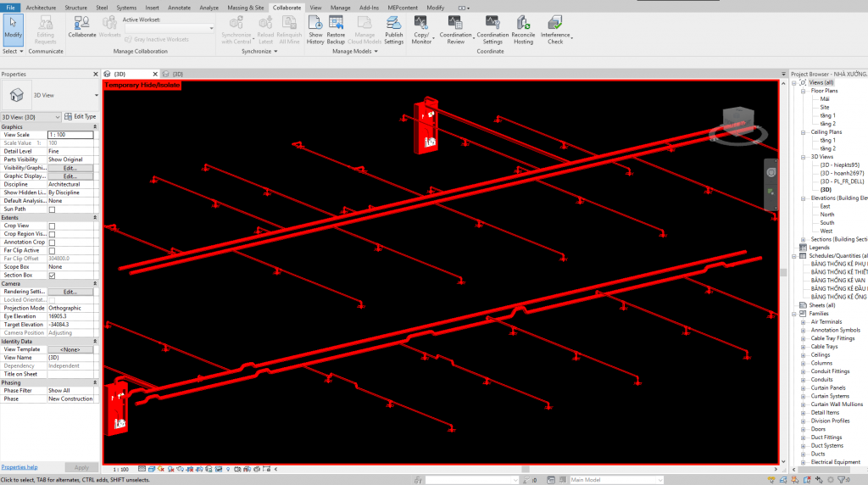868x485 pixels.
Task: Run Interference Check
Action: [555, 30]
